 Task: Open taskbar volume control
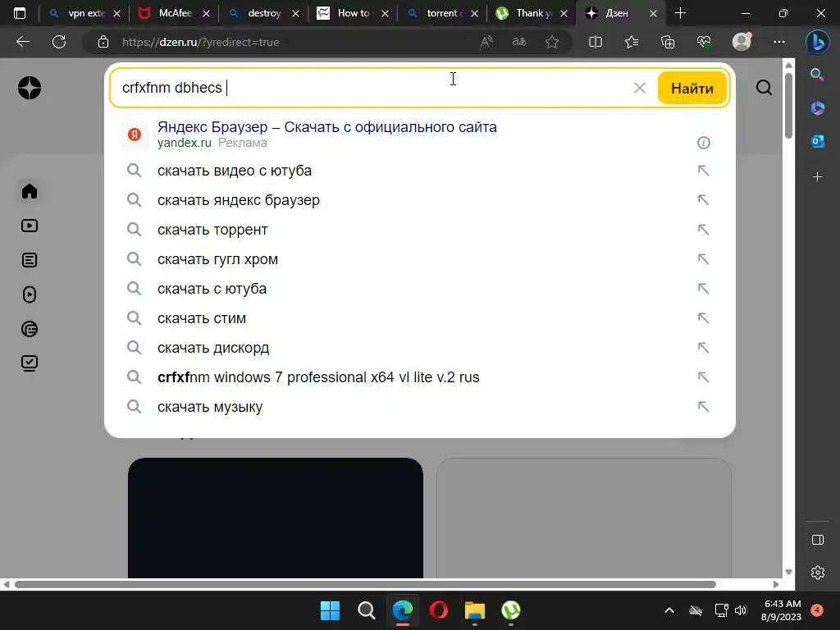tap(741, 610)
